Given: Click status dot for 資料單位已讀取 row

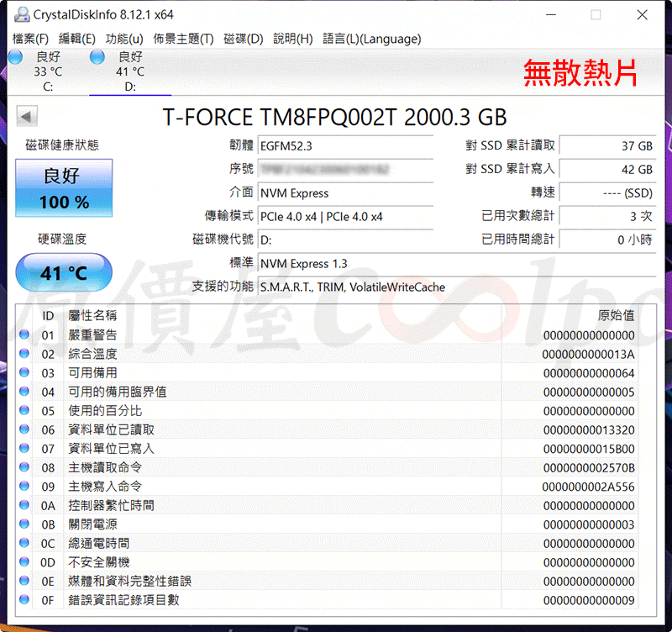Looking at the screenshot, I should click(24, 429).
